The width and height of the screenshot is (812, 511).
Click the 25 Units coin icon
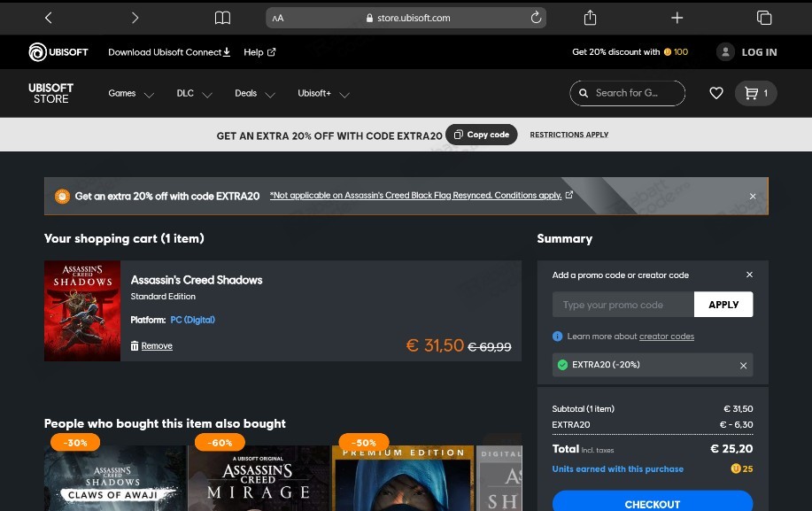pos(735,468)
